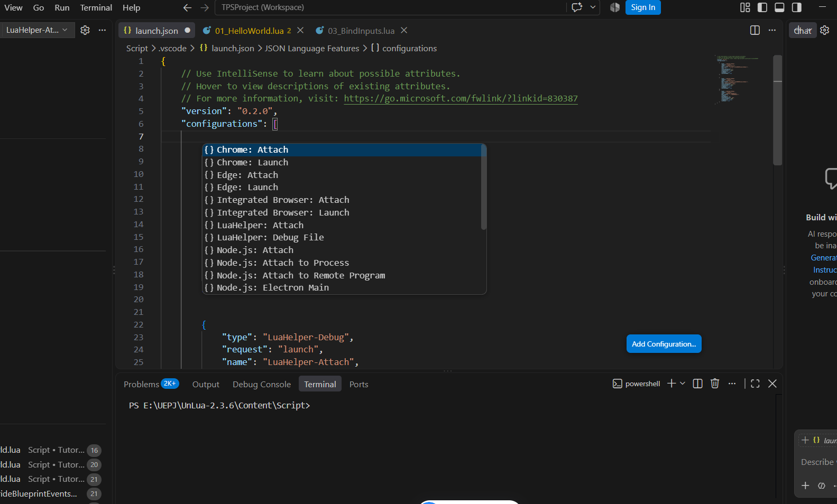Add context with plus in chat input

(805, 486)
